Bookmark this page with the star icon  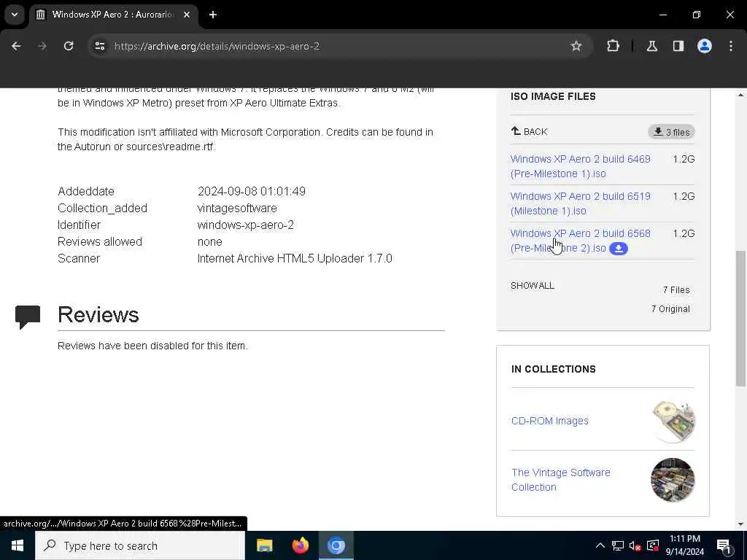[x=576, y=46]
